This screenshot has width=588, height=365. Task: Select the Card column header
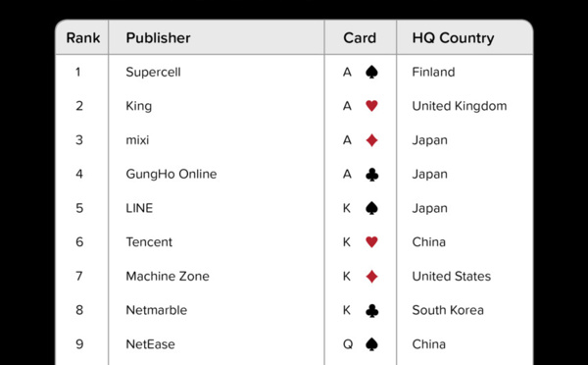pyautogui.click(x=360, y=38)
